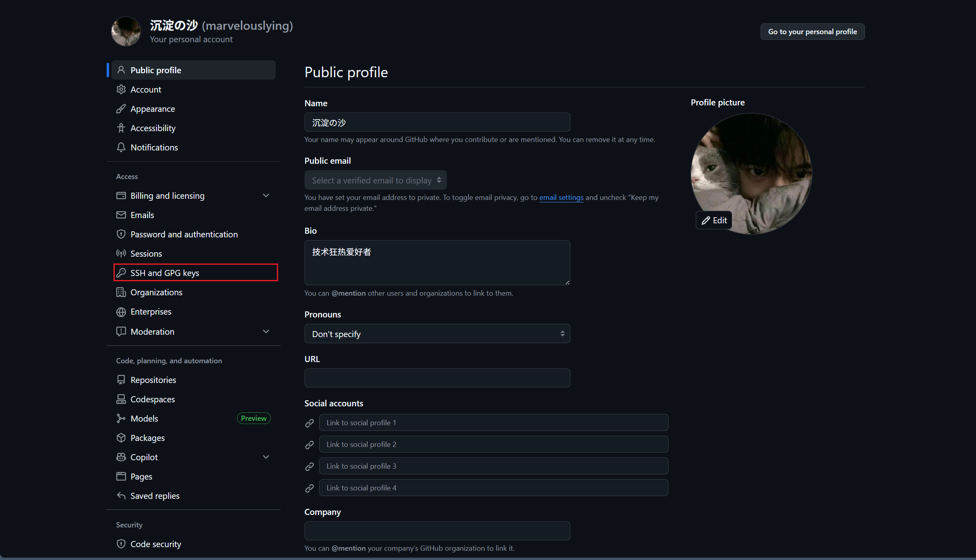
Task: Click the Copilot icon in sidebar
Action: 121,457
